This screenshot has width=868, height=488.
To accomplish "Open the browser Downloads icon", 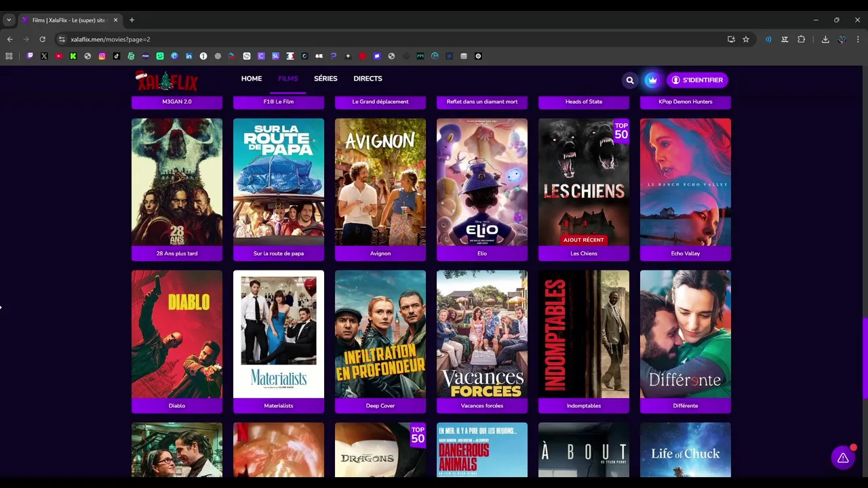I will (x=825, y=39).
